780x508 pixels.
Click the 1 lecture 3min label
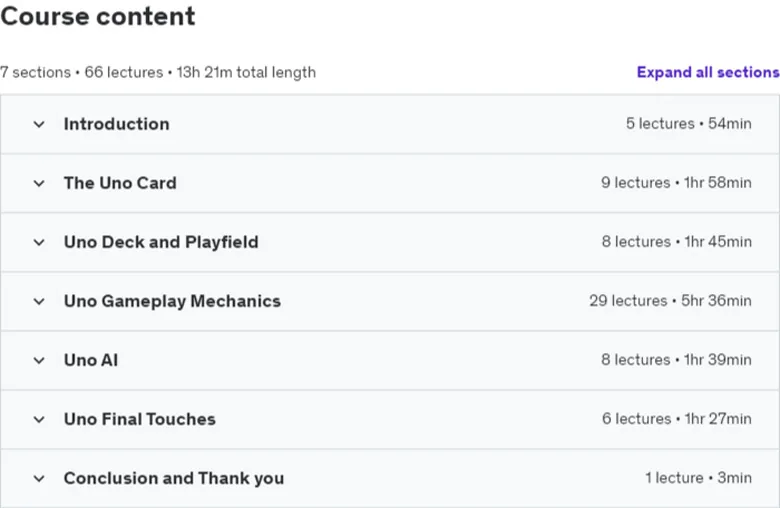point(698,478)
